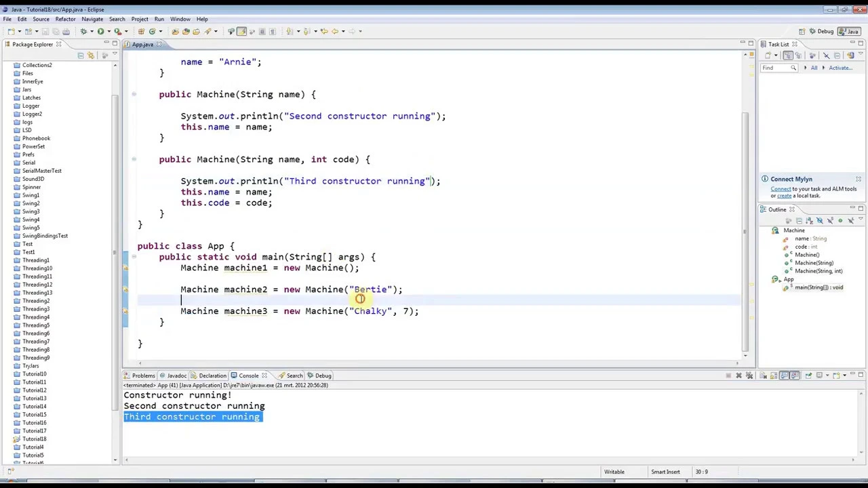The width and height of the screenshot is (868, 488).
Task: Open the New file dropdown arrow in toolbar
Action: tap(20, 31)
